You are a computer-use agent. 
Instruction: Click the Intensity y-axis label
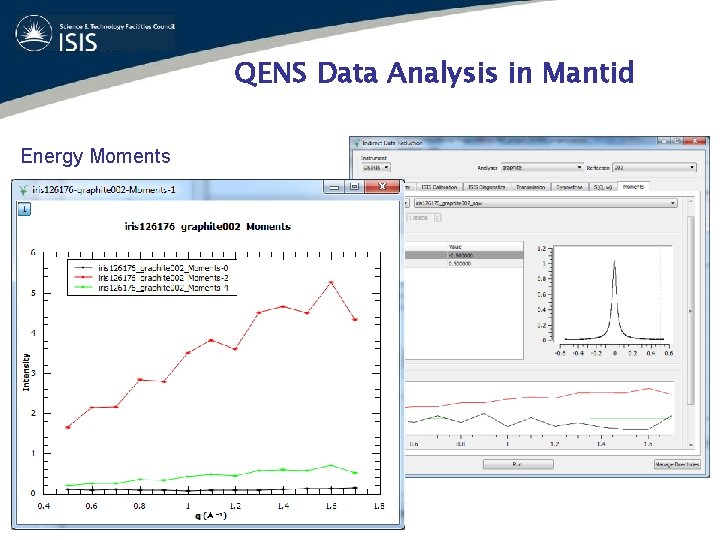coord(26,372)
